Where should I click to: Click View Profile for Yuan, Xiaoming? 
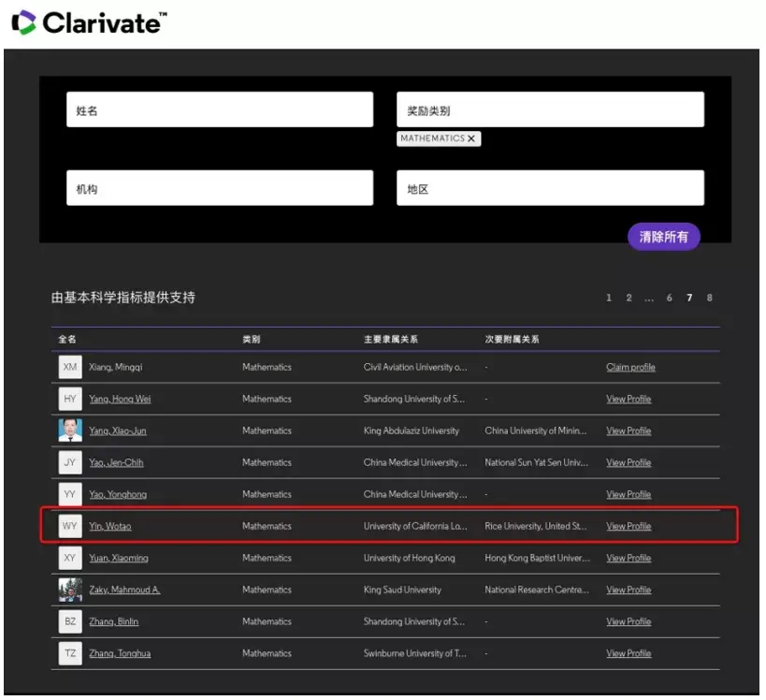point(629,558)
